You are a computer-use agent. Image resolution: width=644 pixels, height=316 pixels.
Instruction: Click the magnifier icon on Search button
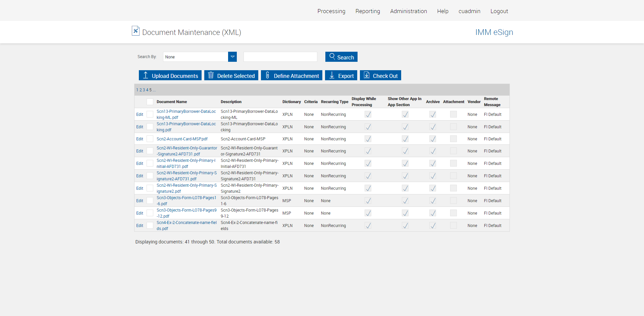point(332,56)
